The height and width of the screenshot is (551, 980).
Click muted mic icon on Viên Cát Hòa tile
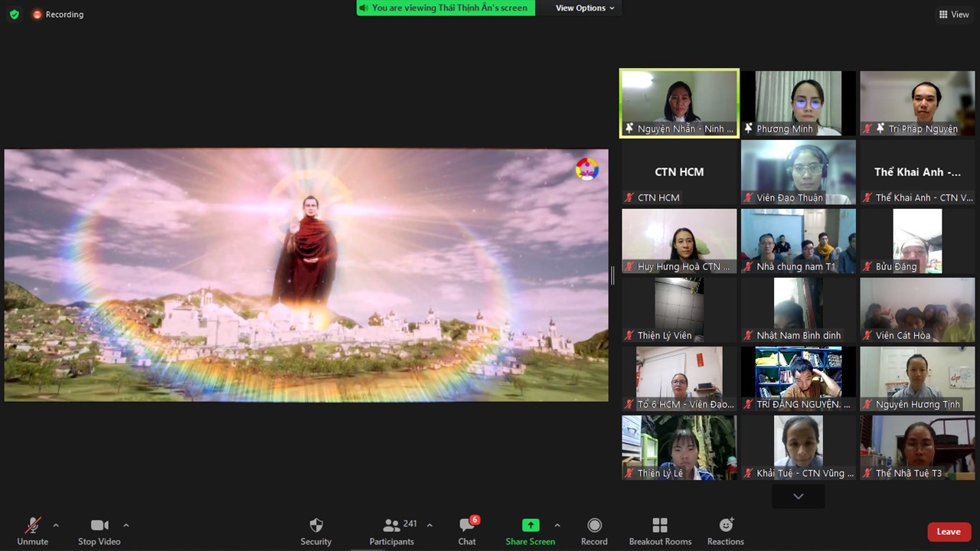tap(867, 335)
